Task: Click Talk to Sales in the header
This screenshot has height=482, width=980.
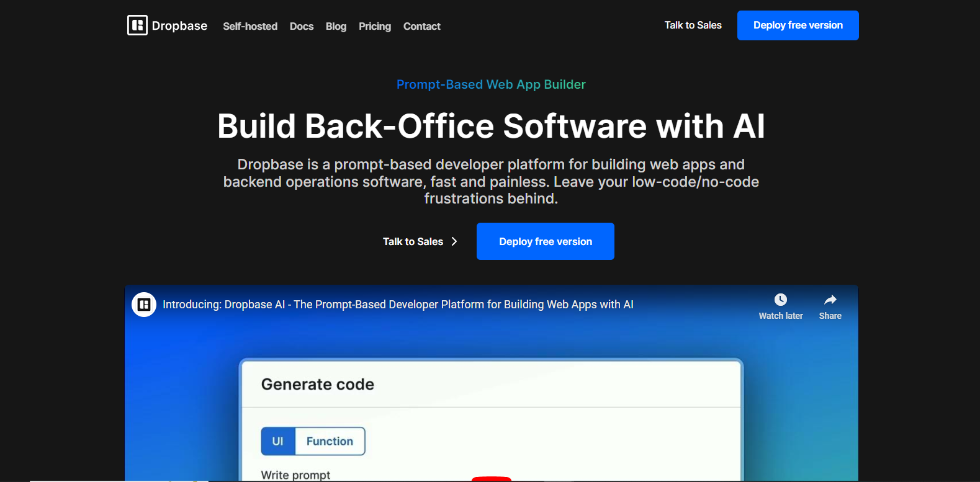Action: (693, 25)
